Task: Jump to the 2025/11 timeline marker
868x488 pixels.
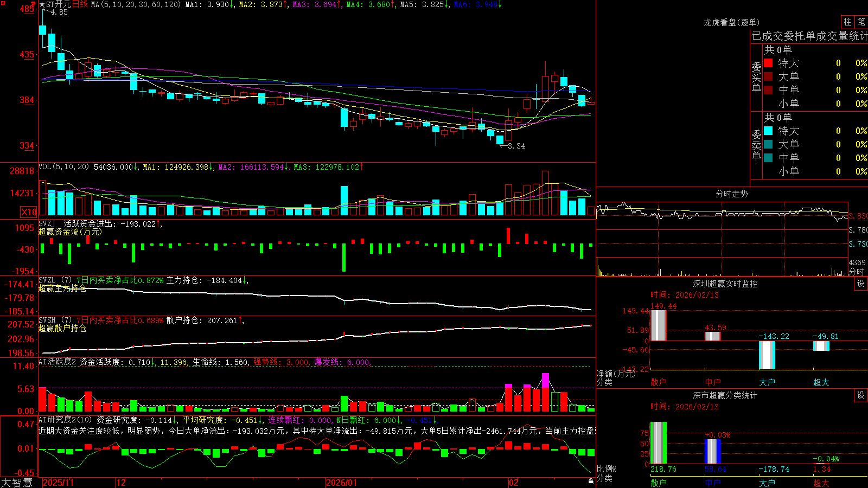Action: tap(58, 483)
